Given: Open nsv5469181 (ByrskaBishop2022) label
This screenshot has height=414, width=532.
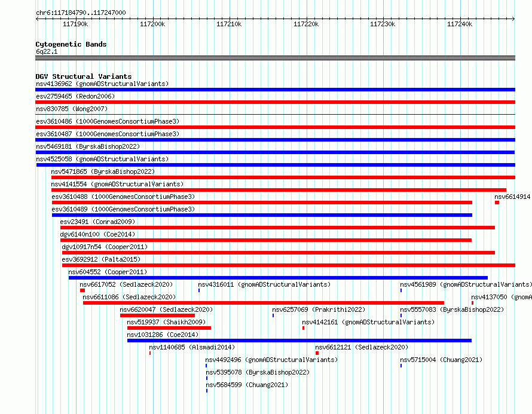Looking at the screenshot, I should (x=88, y=146).
